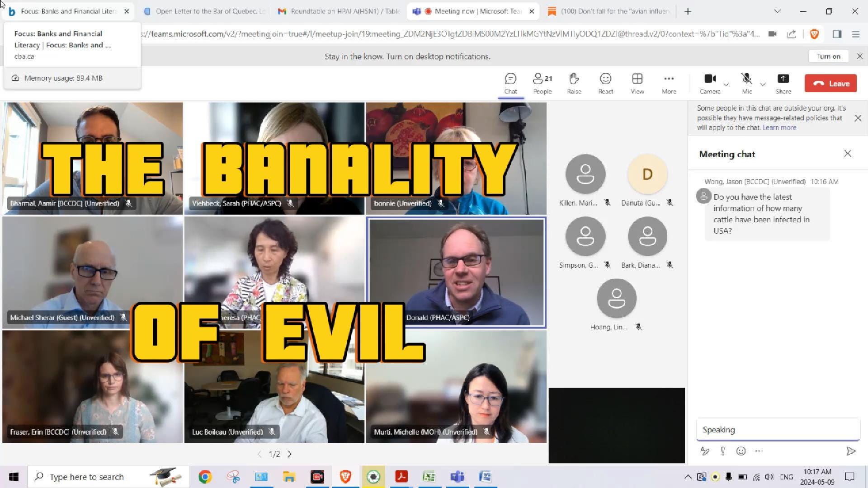Send the chat message
The width and height of the screenshot is (868, 488).
pyautogui.click(x=851, y=451)
